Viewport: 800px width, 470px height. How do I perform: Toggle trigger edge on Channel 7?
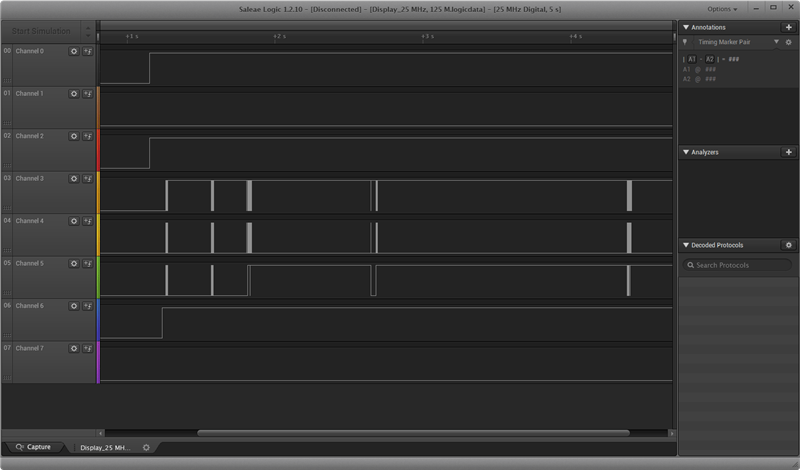[88, 349]
